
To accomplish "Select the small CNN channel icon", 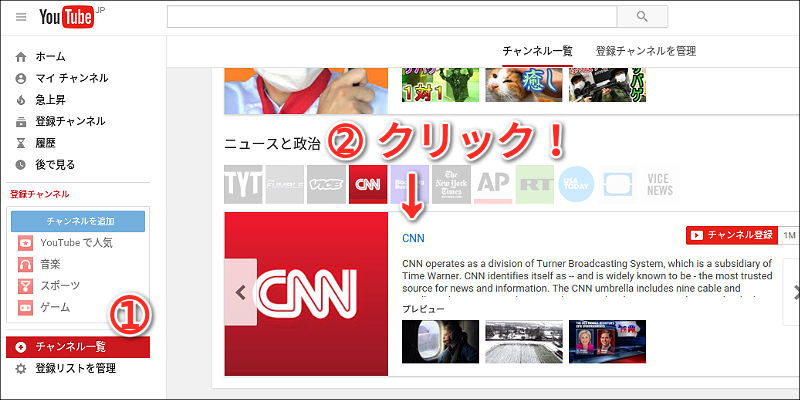I will click(368, 184).
